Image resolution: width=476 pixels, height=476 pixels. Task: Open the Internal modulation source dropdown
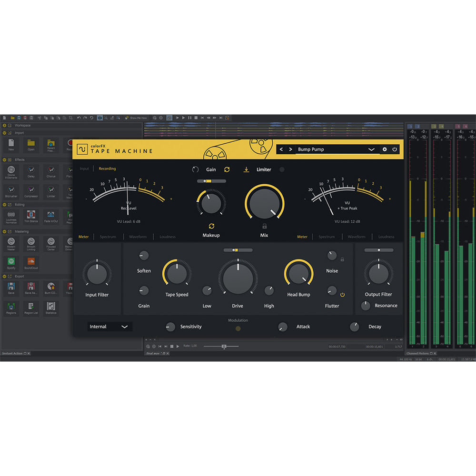click(109, 327)
